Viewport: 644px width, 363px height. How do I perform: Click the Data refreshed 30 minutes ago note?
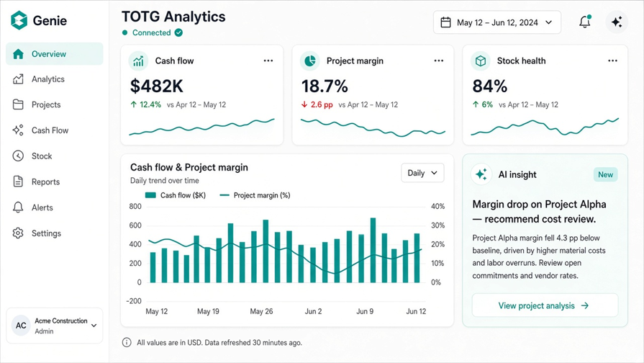253,342
